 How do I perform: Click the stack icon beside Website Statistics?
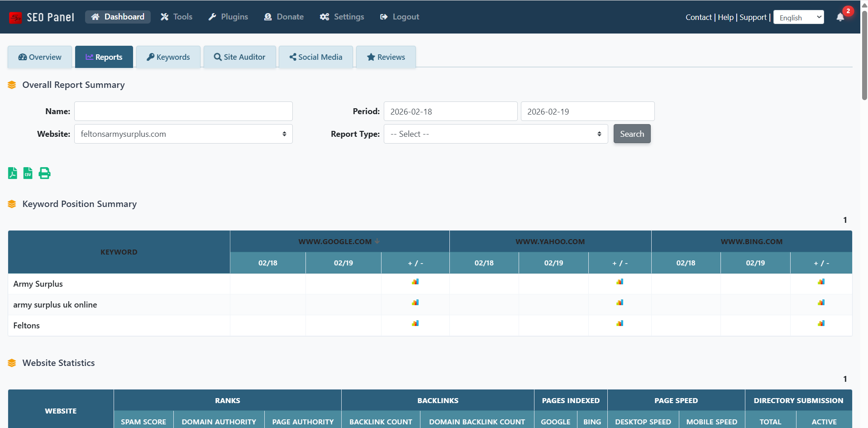(x=12, y=362)
